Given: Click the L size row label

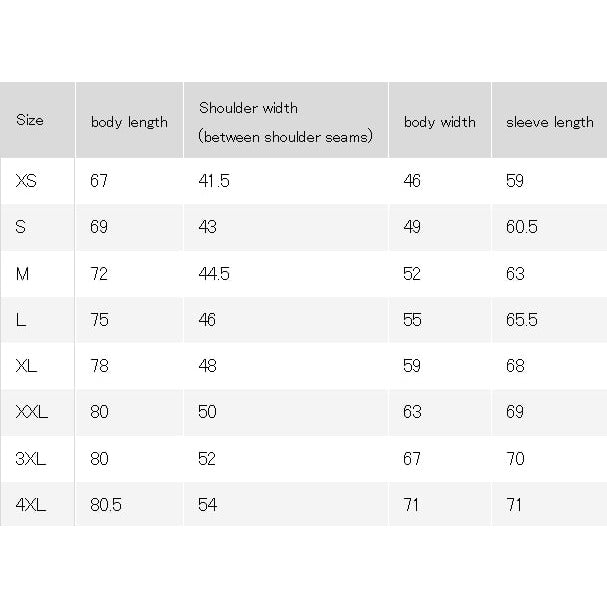Looking at the screenshot, I should (x=21, y=320).
